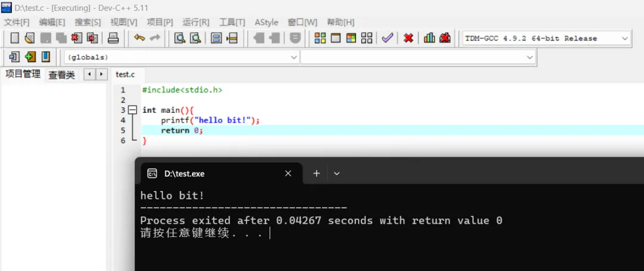The width and height of the screenshot is (644, 271).
Task: Switch to 项目管理 sidebar tab
Action: click(x=23, y=75)
